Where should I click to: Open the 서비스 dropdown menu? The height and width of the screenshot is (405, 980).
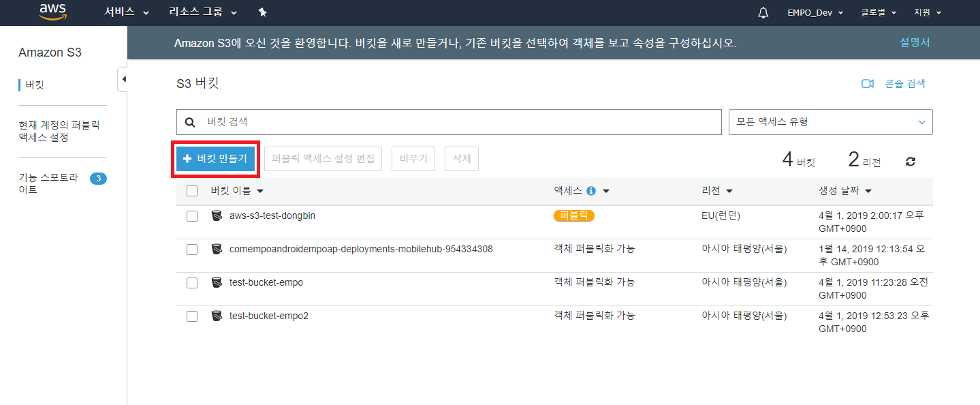tap(127, 13)
